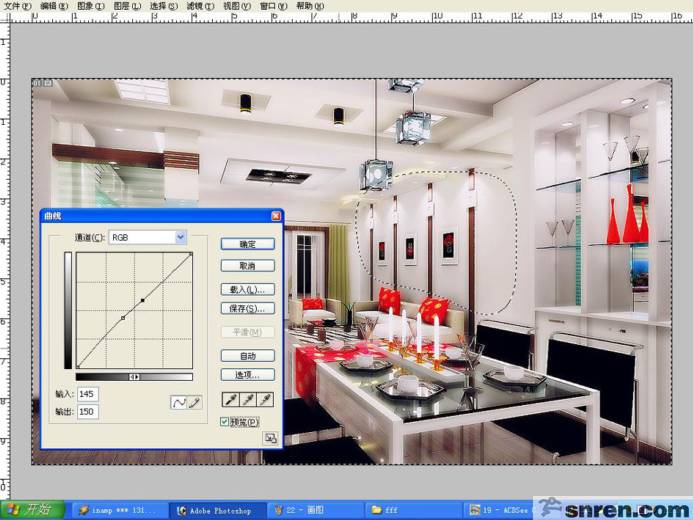Click the 载入(L)... load button
This screenshot has width=693, height=520.
click(248, 289)
